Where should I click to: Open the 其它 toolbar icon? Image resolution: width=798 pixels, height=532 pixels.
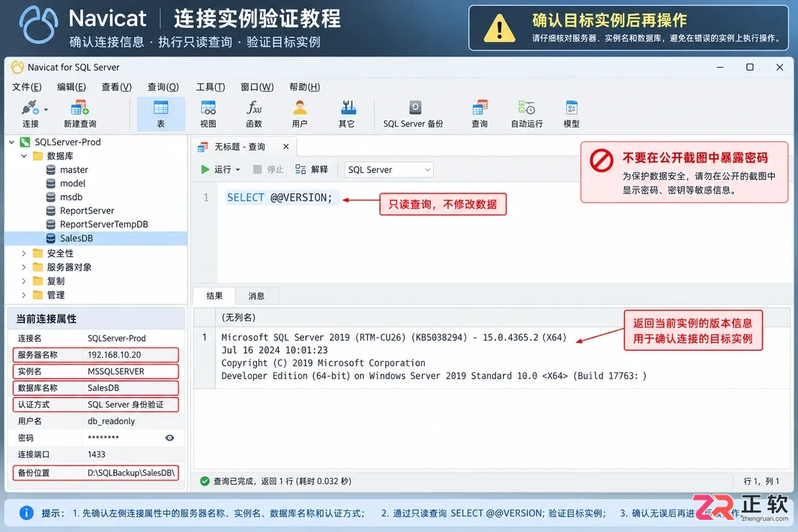click(347, 114)
